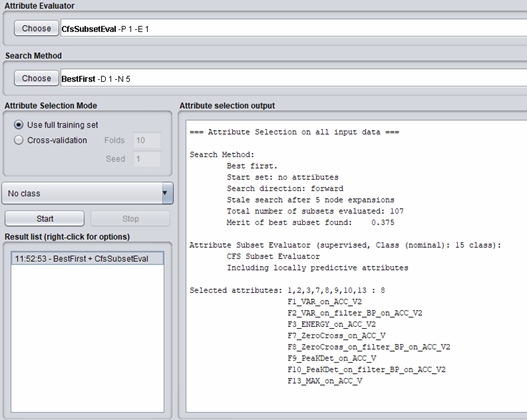Click the disabled Stop button

130,219
